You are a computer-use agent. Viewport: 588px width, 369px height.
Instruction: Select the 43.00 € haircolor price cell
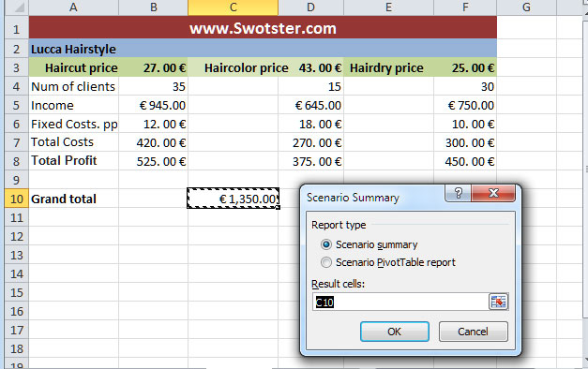pyautogui.click(x=310, y=67)
